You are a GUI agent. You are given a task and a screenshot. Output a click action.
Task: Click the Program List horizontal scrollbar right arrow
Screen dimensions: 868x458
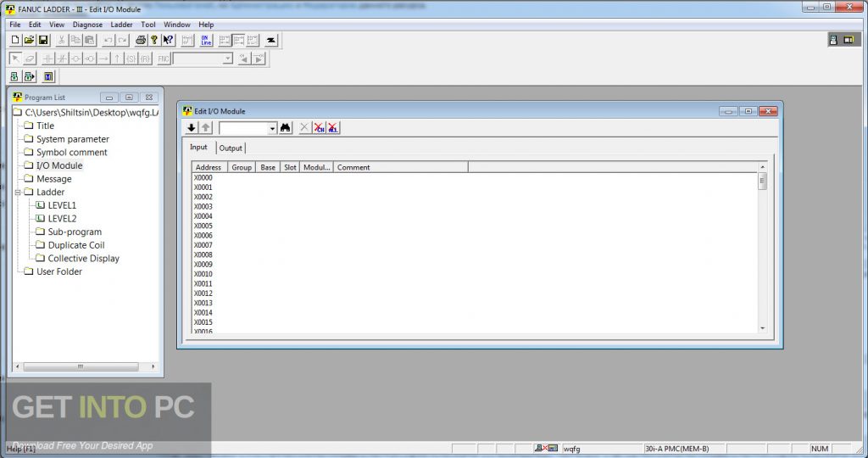coord(153,366)
